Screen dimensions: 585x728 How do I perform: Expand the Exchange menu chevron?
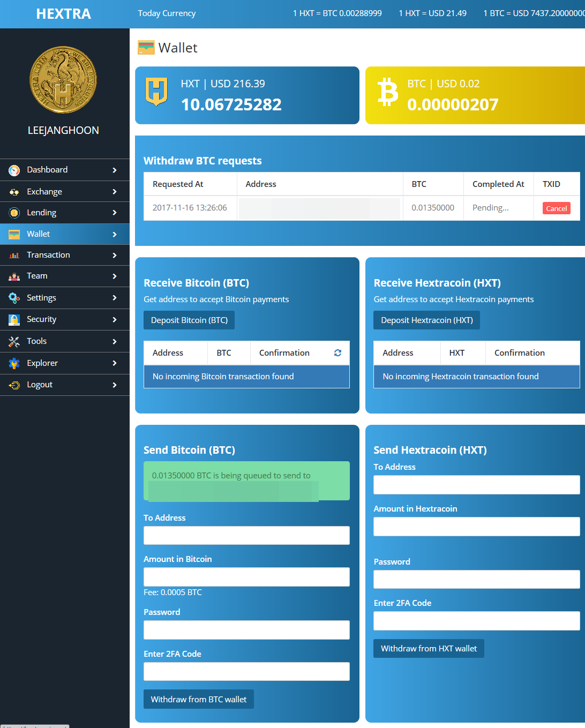115,192
